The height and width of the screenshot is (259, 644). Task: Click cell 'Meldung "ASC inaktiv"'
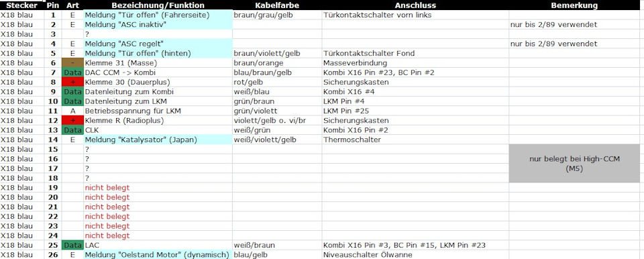(x=158, y=25)
